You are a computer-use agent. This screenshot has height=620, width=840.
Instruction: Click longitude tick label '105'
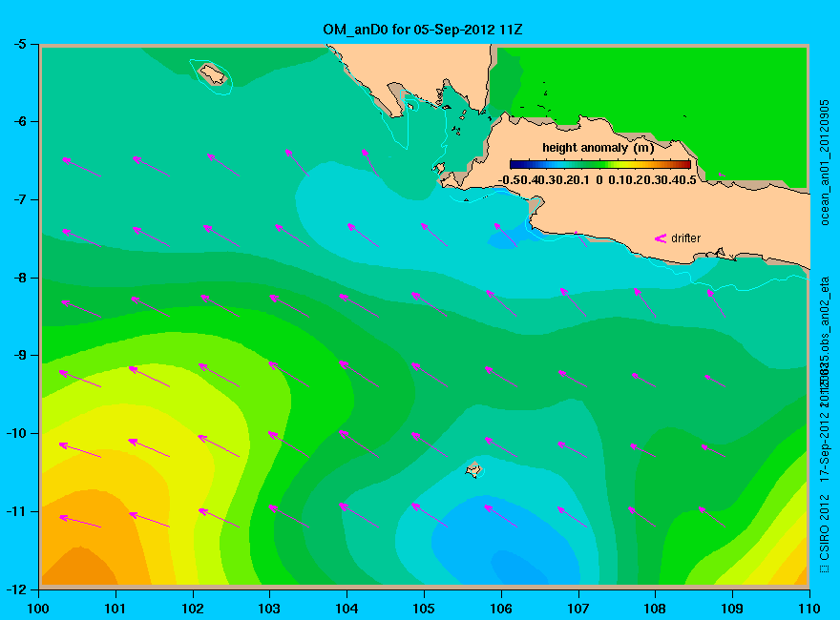pos(424,609)
